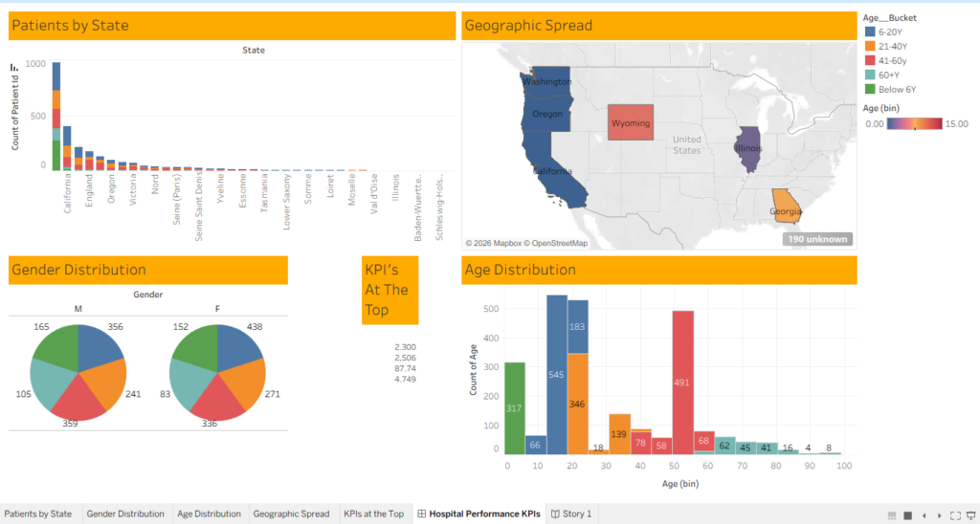The width and height of the screenshot is (980, 524).
Task: Enter full screen mode icon
Action: pyautogui.click(x=955, y=515)
